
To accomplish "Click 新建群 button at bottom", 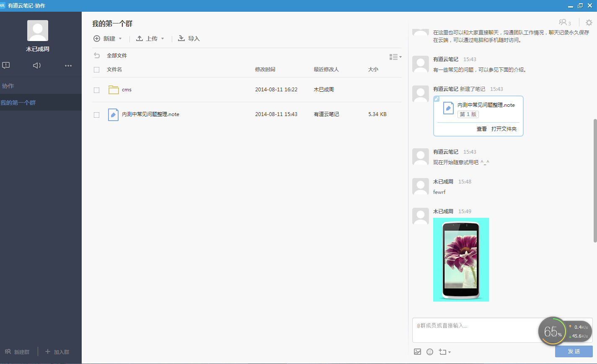I will coord(17,352).
